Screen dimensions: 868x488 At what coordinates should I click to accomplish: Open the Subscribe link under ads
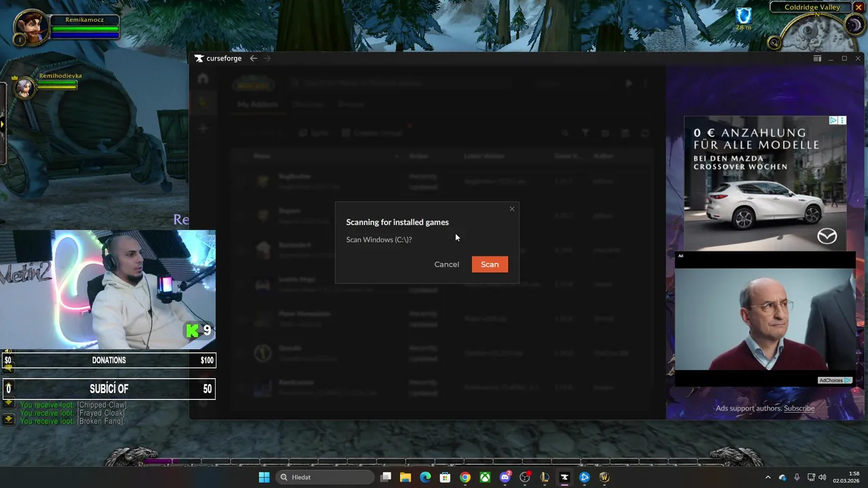coord(799,408)
